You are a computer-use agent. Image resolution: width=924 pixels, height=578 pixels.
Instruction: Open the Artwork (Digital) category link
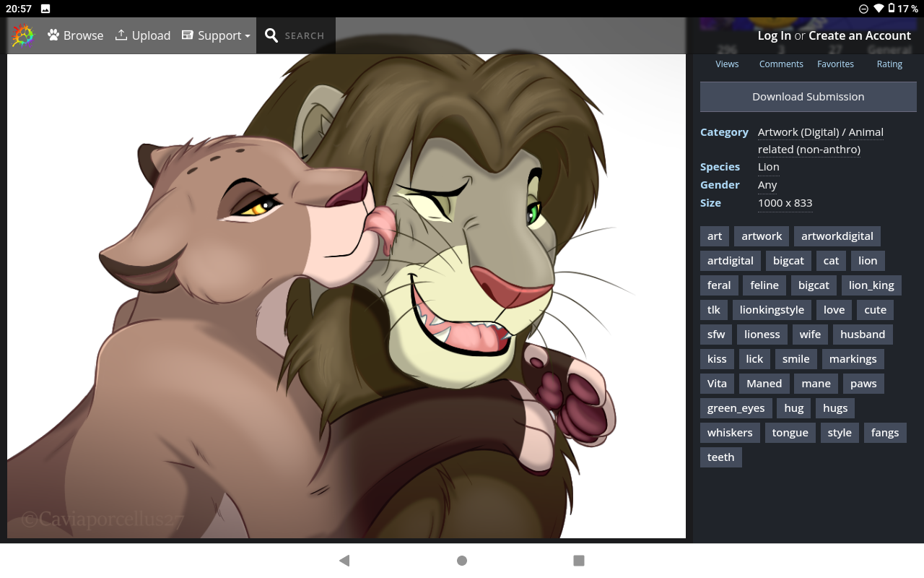[798, 132]
